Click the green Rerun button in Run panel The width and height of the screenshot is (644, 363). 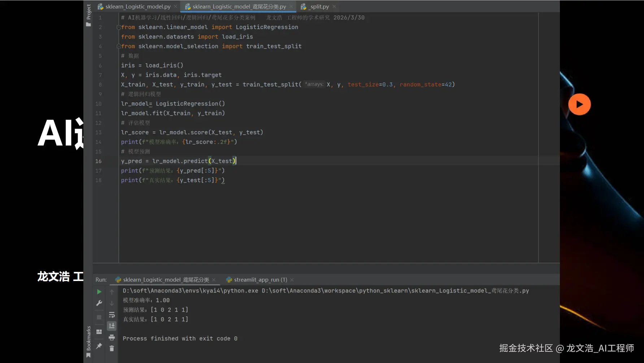[99, 292]
